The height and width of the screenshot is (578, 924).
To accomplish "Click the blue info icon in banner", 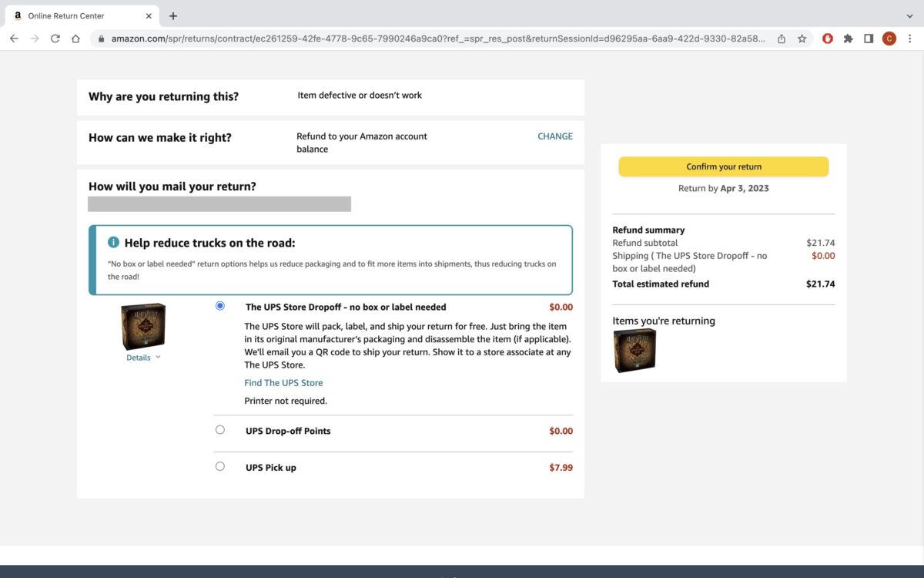I will [x=113, y=242].
